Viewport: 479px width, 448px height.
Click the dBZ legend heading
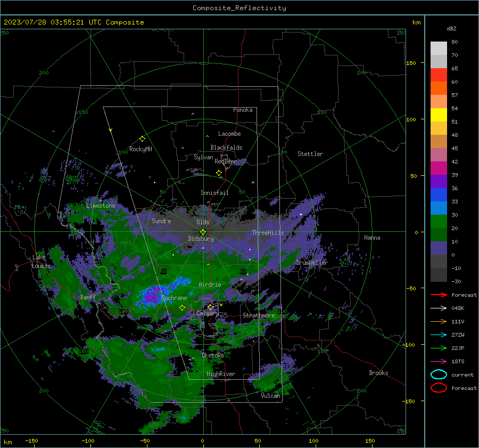tap(451, 28)
